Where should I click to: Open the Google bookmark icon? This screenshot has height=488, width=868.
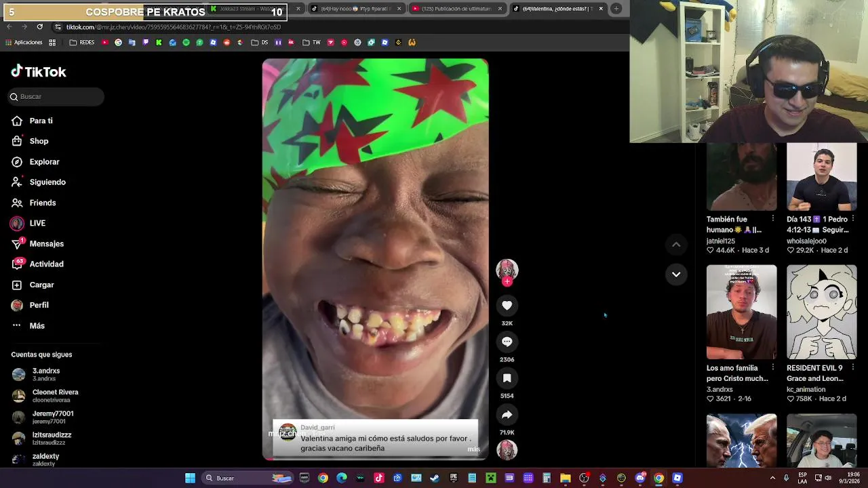click(x=118, y=42)
